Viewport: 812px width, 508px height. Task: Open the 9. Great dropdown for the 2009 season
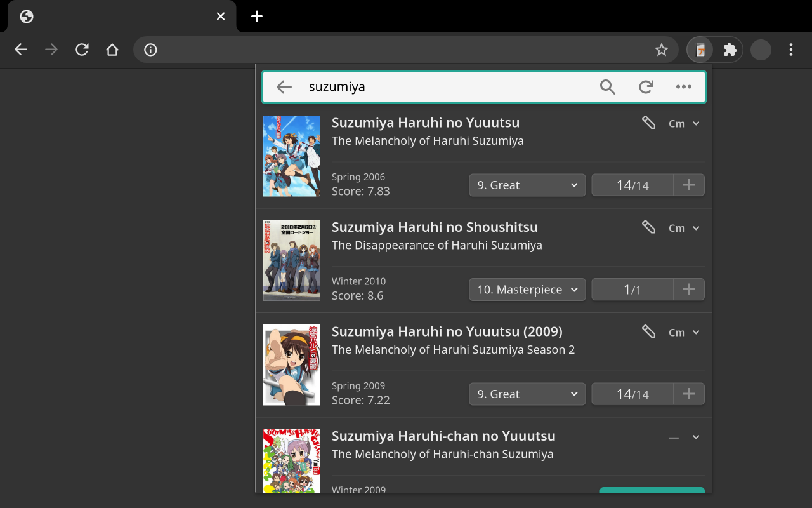click(527, 394)
